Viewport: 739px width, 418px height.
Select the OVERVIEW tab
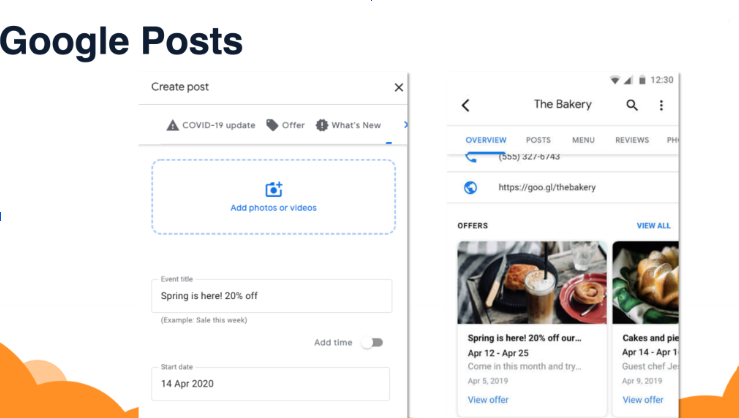coord(486,140)
